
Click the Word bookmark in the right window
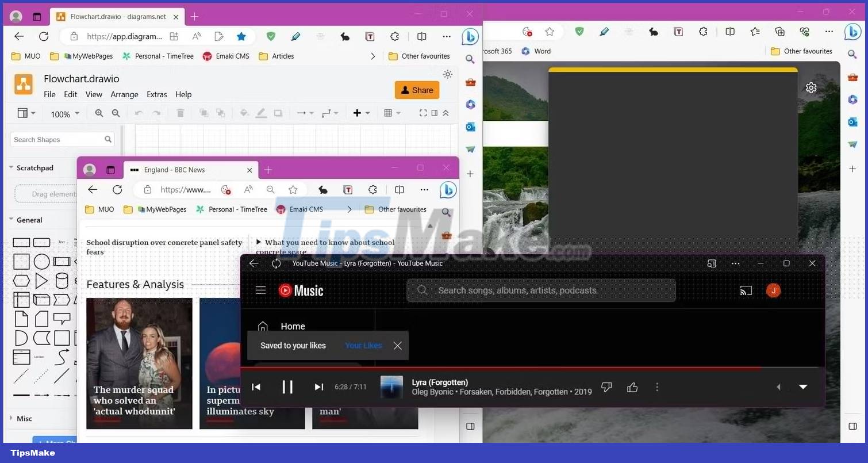click(536, 51)
